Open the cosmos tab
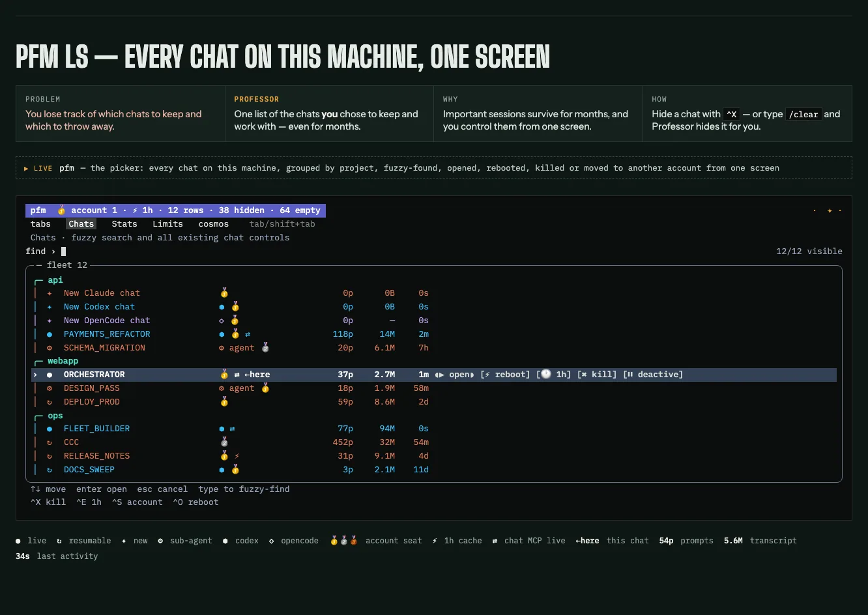 click(214, 224)
